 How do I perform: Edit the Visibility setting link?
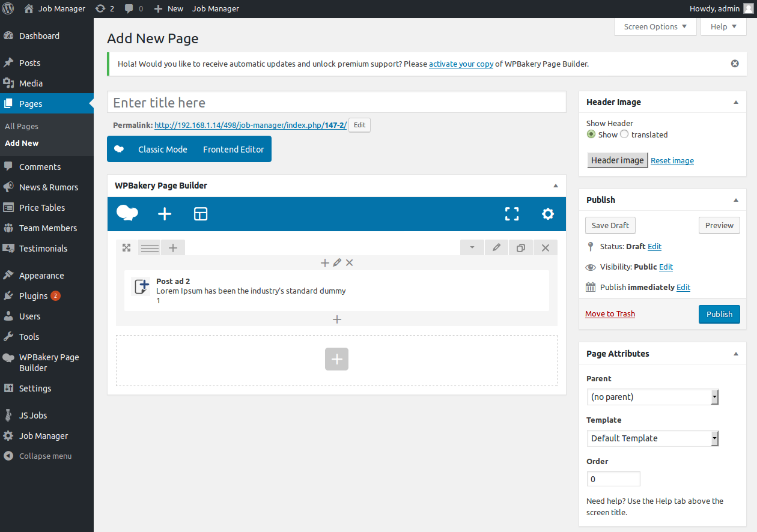point(666,267)
